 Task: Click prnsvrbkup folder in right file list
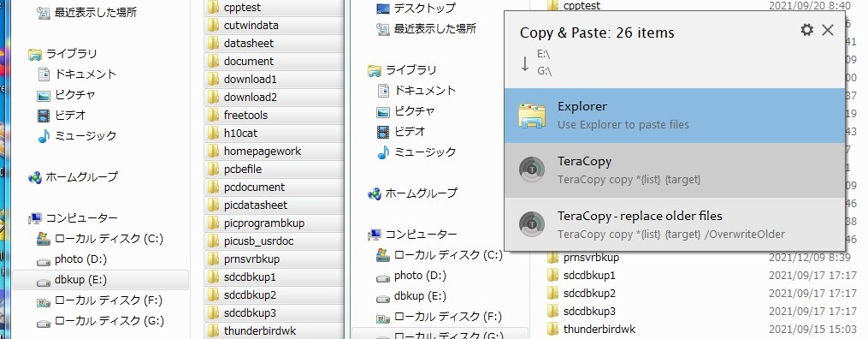tap(582, 258)
